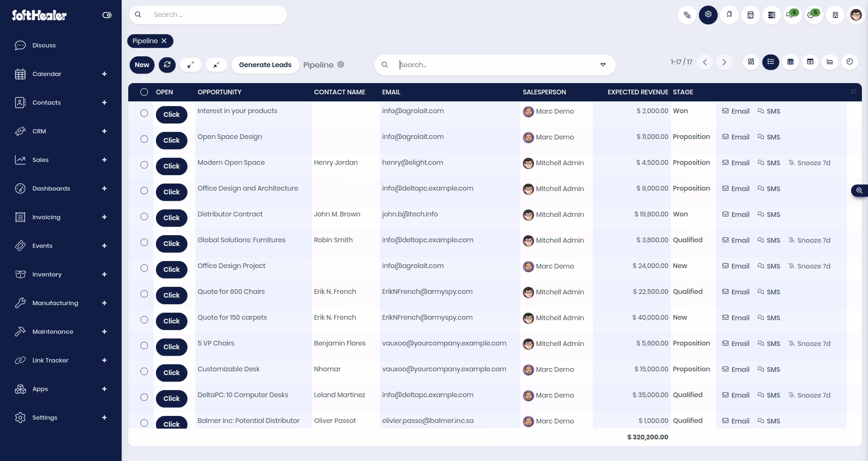Image resolution: width=868 pixels, height=461 pixels.
Task: Open the company switcher building icon
Action: [x=835, y=15]
